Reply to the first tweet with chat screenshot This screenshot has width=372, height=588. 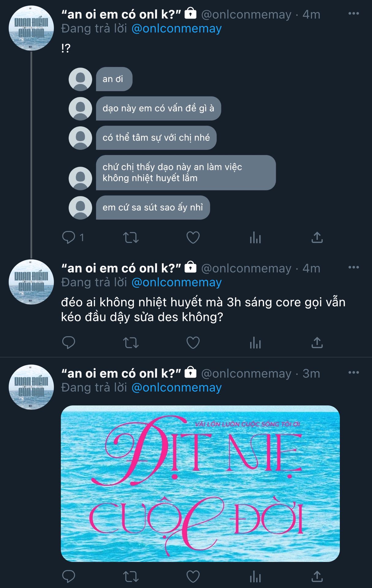[69, 237]
